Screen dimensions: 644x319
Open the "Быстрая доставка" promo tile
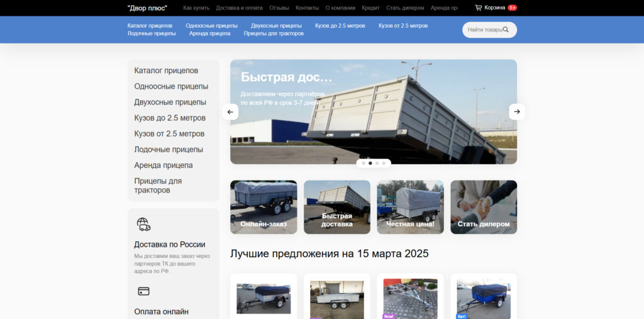coord(337,207)
